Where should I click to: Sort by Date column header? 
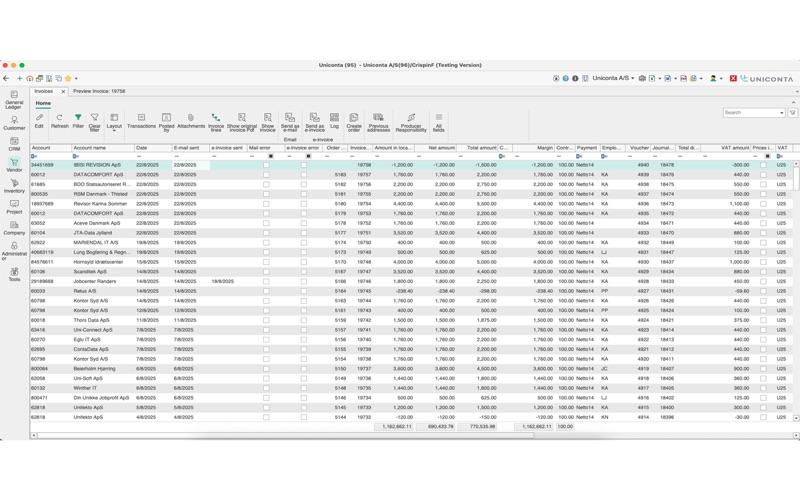pyautogui.click(x=153, y=148)
